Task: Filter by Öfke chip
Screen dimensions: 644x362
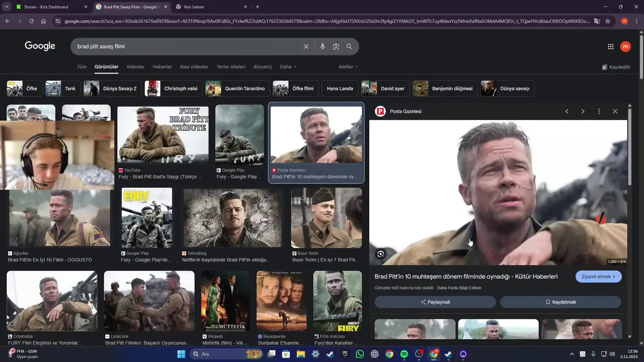Action: [x=24, y=88]
